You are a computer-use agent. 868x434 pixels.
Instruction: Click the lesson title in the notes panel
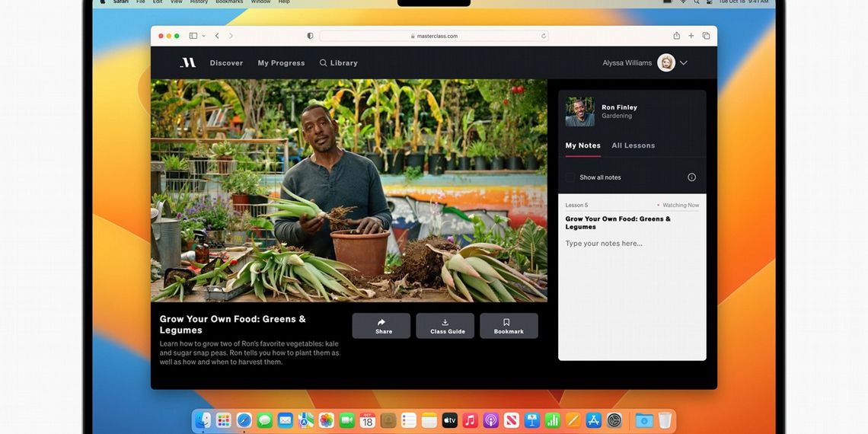pos(617,222)
